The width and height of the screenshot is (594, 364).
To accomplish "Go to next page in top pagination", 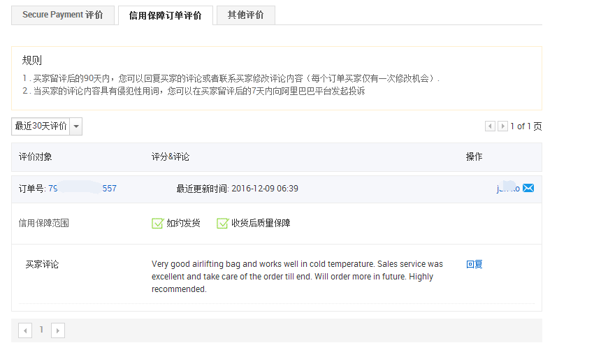I will (x=502, y=126).
